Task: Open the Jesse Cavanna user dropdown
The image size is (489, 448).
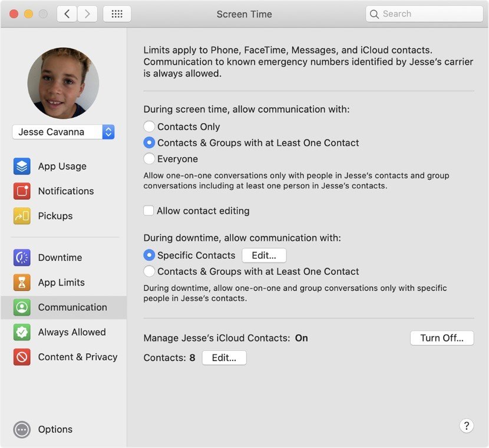Action: 63,132
